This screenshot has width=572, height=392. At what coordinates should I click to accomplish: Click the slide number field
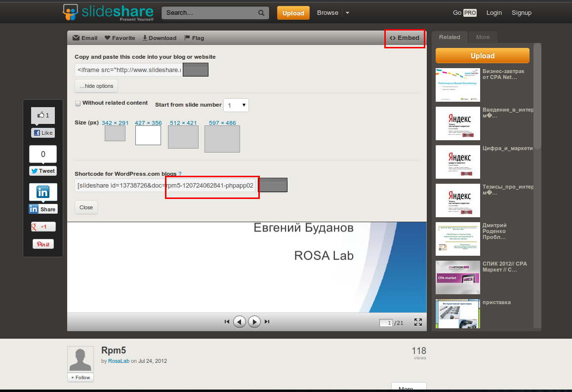[x=386, y=323]
